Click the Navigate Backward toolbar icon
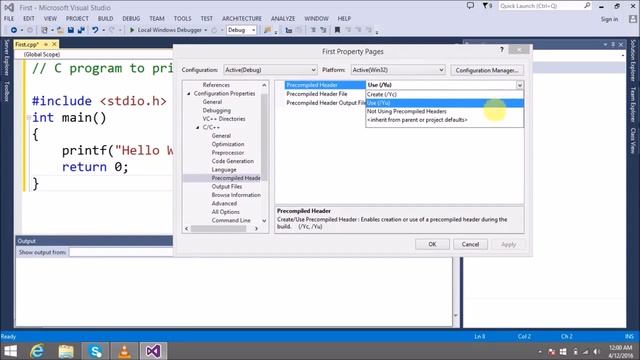The width and height of the screenshot is (640, 360). [x=13, y=30]
